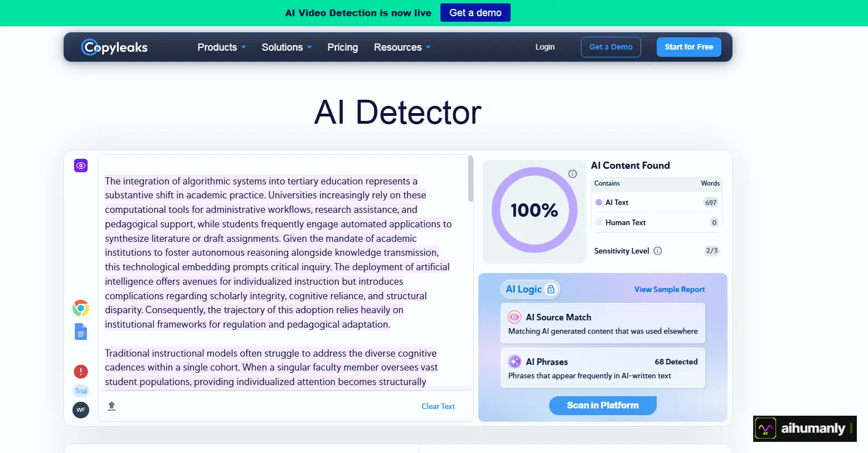Click the AI Content Found heading
This screenshot has height=453, width=868.
tap(631, 165)
